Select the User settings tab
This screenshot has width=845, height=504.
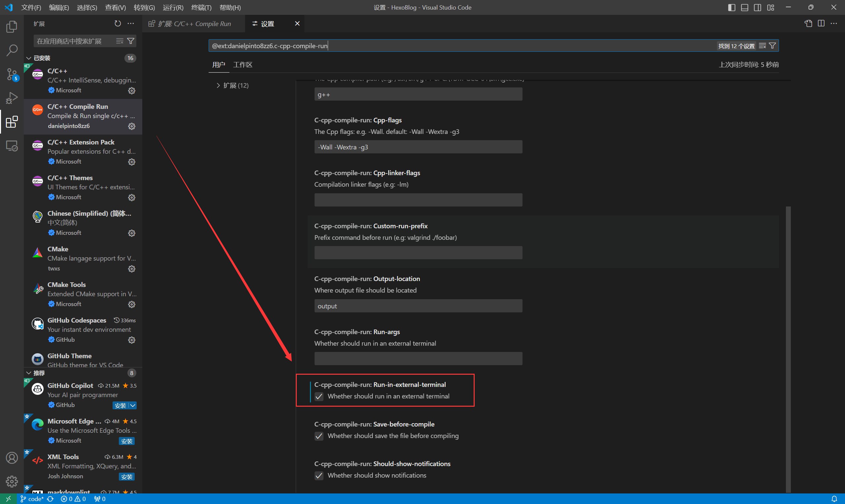coord(219,65)
